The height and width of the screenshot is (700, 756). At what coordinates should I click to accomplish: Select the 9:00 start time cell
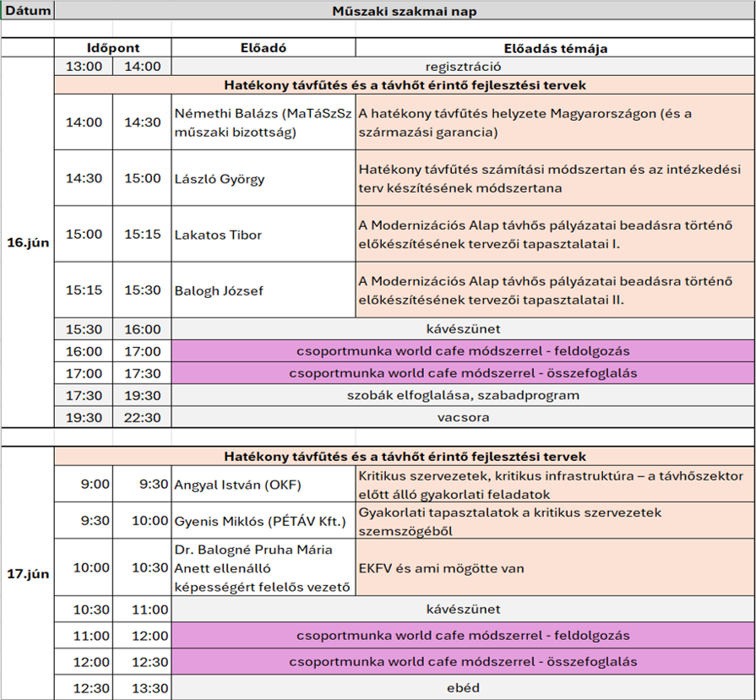coord(84,484)
